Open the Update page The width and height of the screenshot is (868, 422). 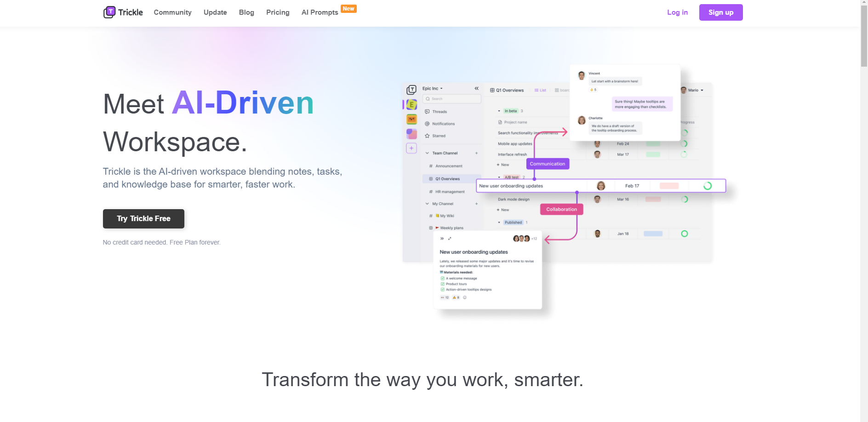pos(215,12)
